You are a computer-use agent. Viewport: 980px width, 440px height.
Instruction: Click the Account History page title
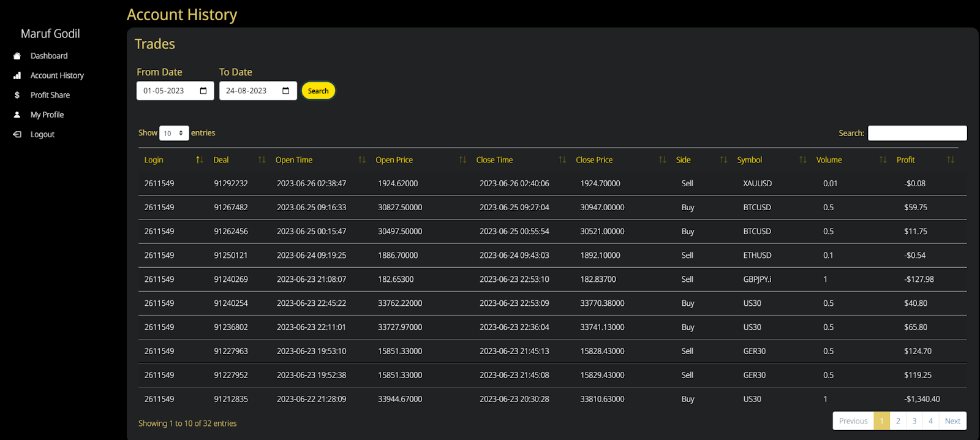click(x=182, y=15)
